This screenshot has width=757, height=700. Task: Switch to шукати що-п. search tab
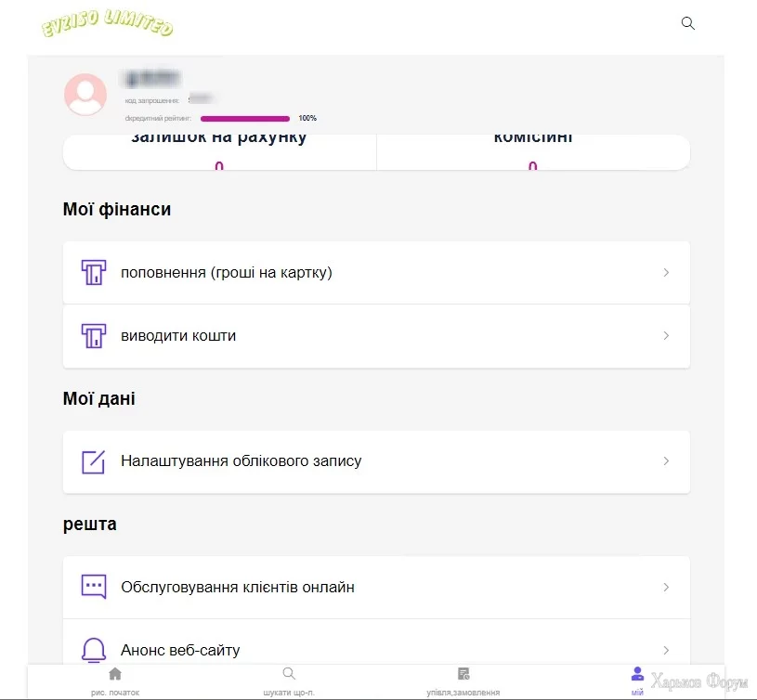[x=289, y=681]
